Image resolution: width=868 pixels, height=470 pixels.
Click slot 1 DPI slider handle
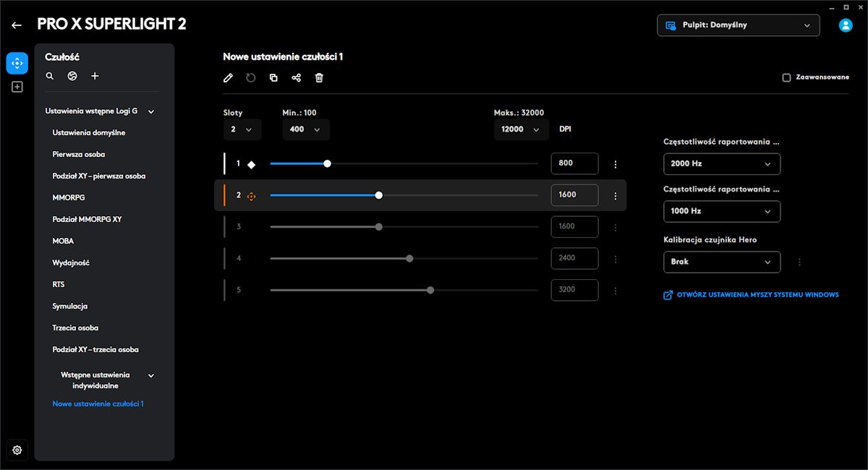coord(327,164)
